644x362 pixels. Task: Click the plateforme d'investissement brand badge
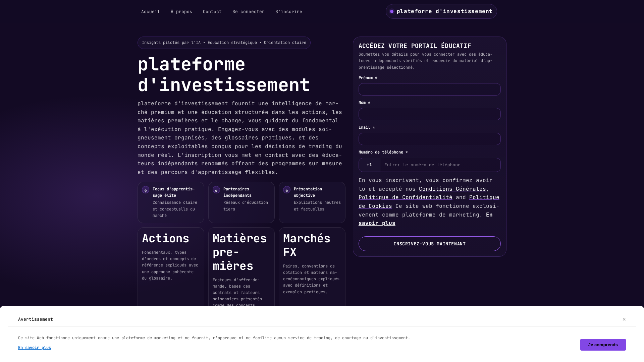tap(441, 11)
